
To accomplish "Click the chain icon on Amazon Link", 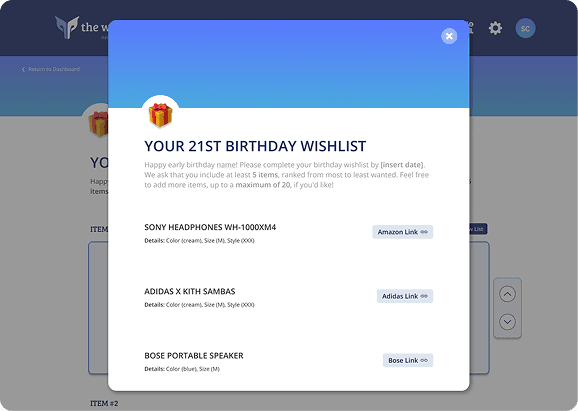I will point(424,232).
